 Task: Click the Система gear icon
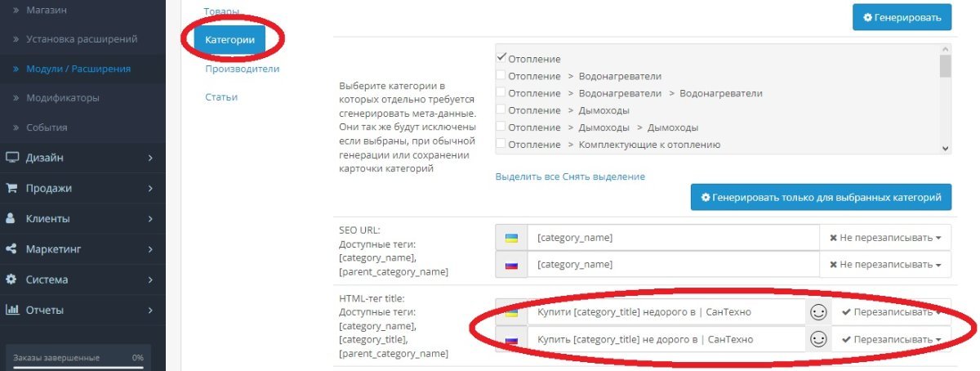pyautogui.click(x=12, y=279)
